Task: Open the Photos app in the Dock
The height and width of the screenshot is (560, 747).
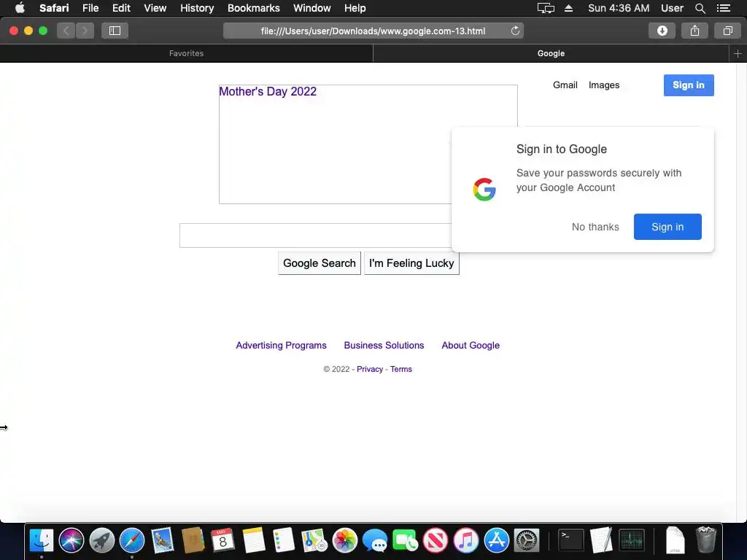Action: click(x=344, y=540)
